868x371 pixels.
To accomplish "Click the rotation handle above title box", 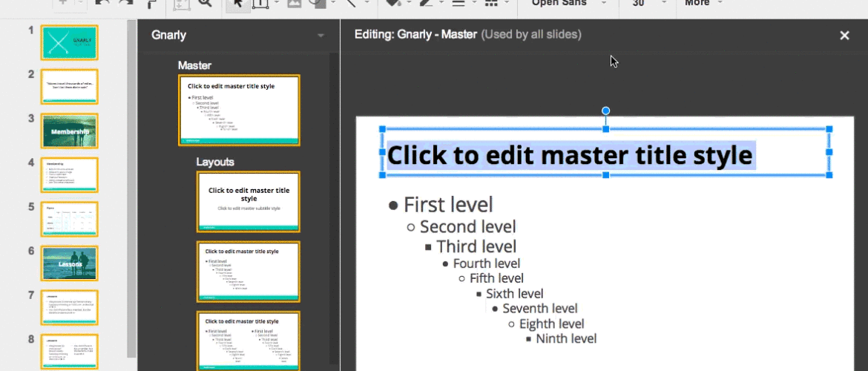I will 606,111.
